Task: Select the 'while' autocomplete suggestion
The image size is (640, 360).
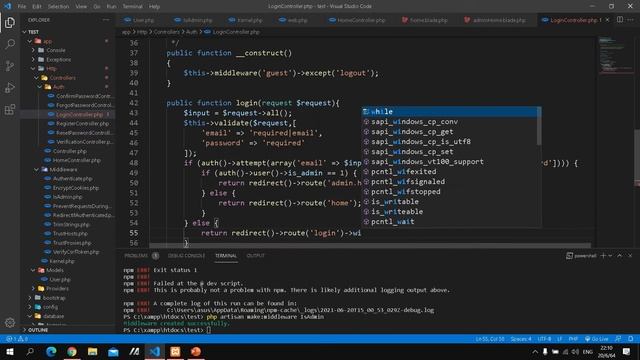Action: 451,111
